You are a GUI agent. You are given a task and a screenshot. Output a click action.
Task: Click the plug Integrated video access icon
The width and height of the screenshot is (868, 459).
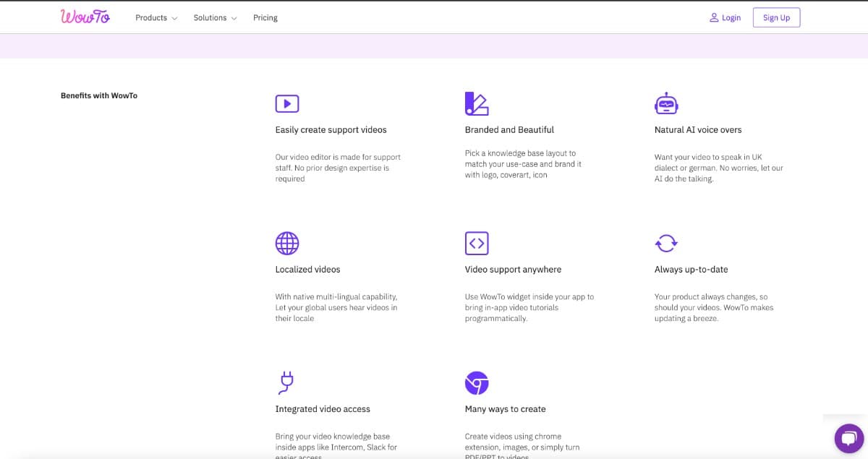point(286,382)
